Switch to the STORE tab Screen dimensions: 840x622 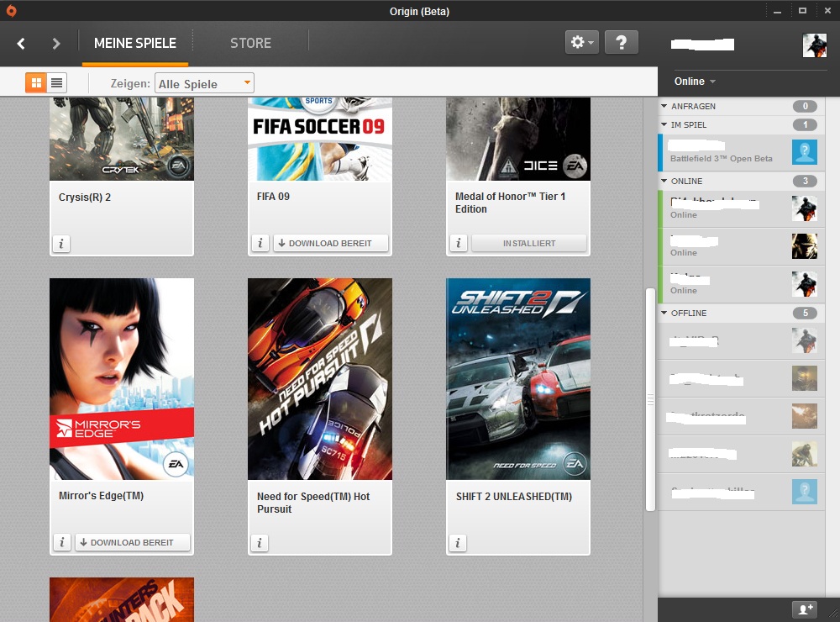pos(250,43)
